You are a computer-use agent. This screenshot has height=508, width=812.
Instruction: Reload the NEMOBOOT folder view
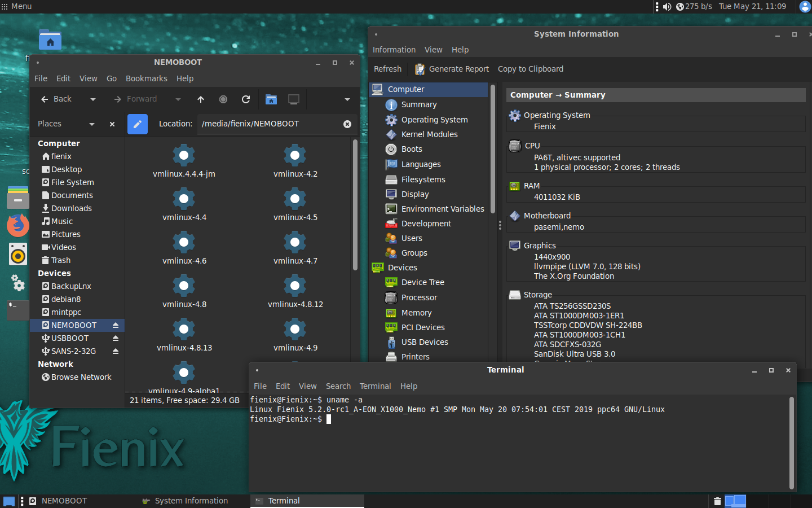[246, 99]
